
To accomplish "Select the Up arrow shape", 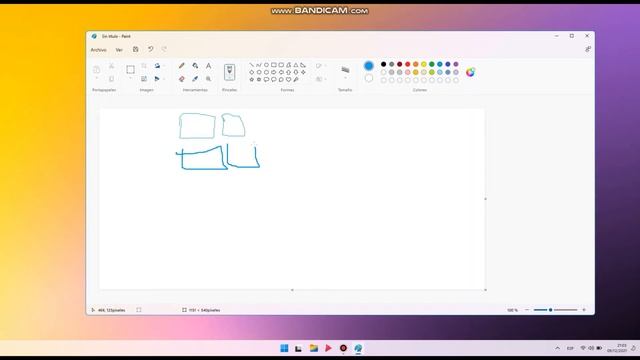I will click(289, 72).
